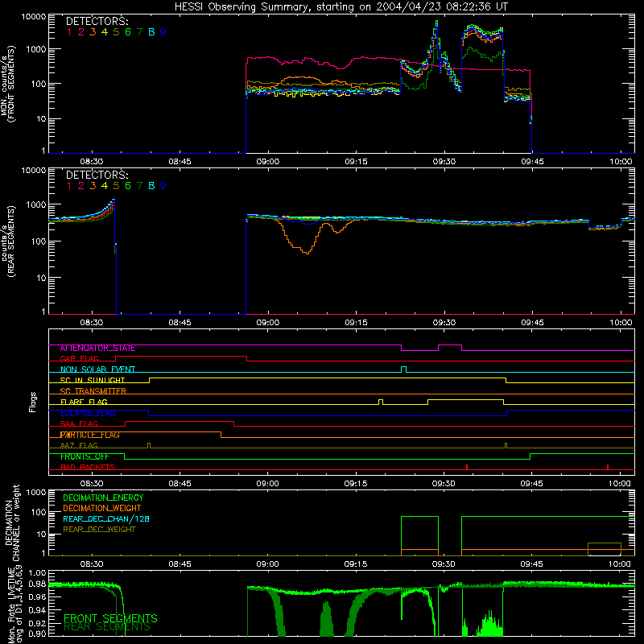
Task: Click the 0.98 tick on the livetime axis
Action: point(37,584)
